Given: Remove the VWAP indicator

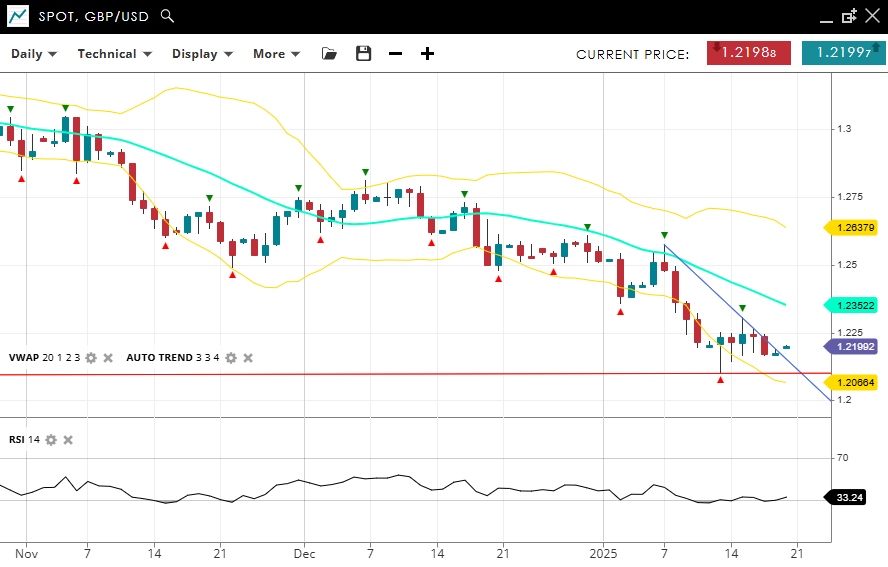Looking at the screenshot, I should pos(108,358).
